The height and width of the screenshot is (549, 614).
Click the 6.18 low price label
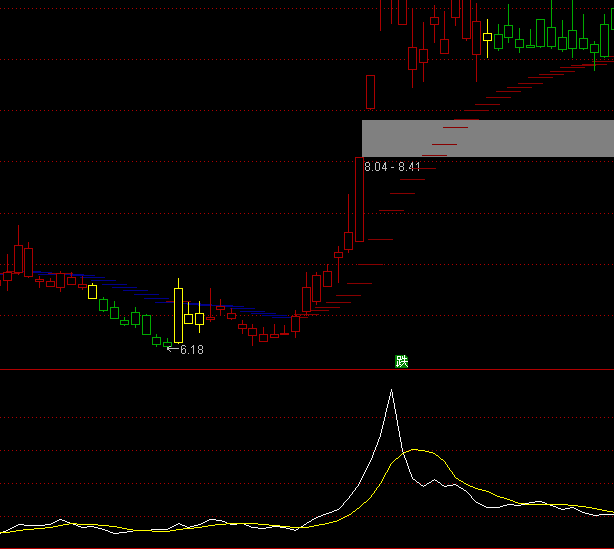pyautogui.click(x=191, y=349)
